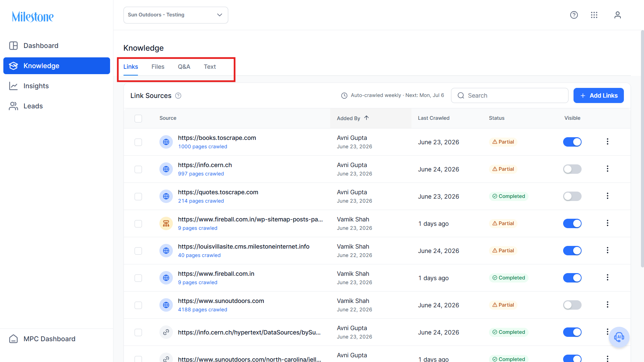Viewport: 644px width, 362px height.
Task: Open row menu for louisvillasite.cms.milestoneinternet.info
Action: click(607, 250)
